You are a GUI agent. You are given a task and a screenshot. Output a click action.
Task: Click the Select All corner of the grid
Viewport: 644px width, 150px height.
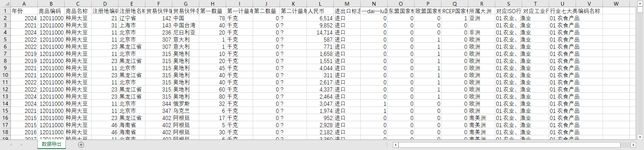(5, 4)
